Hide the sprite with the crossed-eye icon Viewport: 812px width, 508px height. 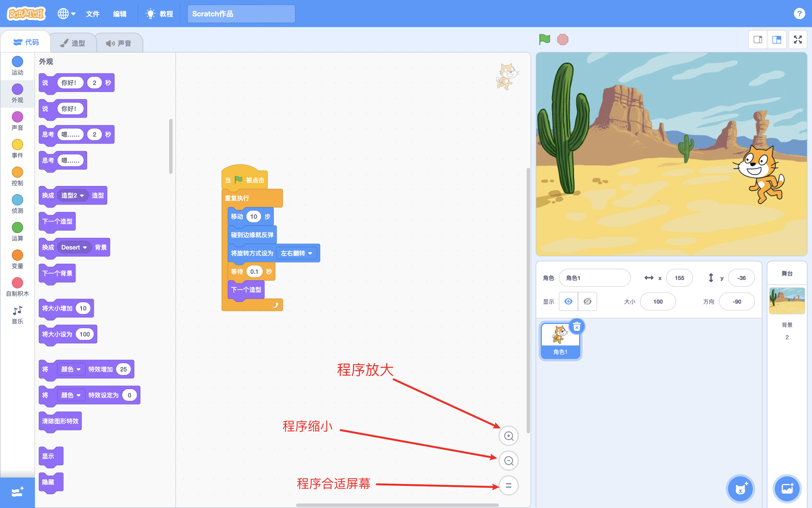pos(588,301)
